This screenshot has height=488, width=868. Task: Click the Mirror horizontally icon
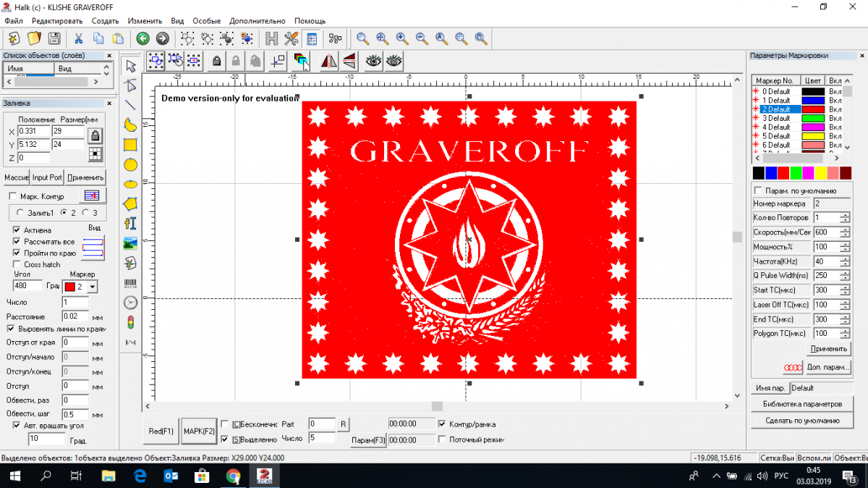(329, 62)
